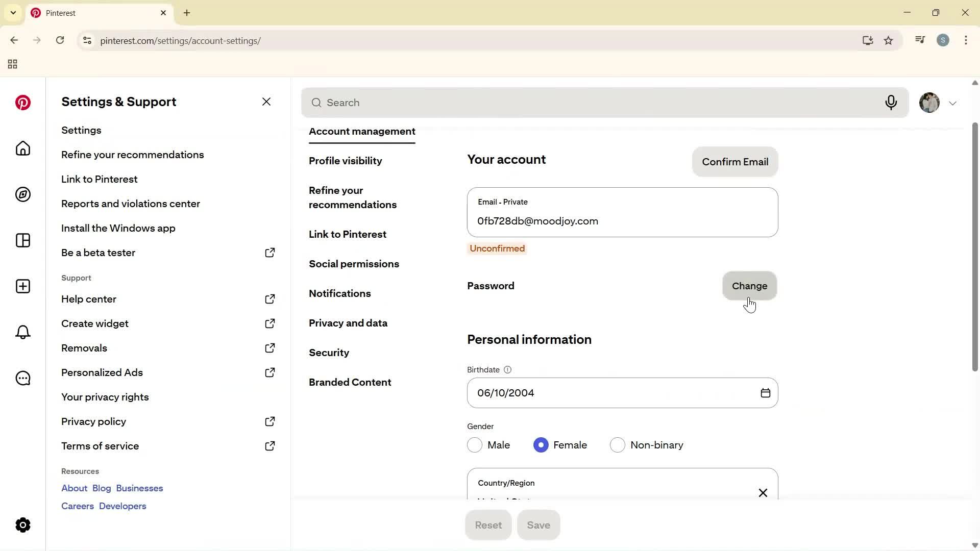
Task: Open the Birthdate calendar picker icon
Action: 765,393
